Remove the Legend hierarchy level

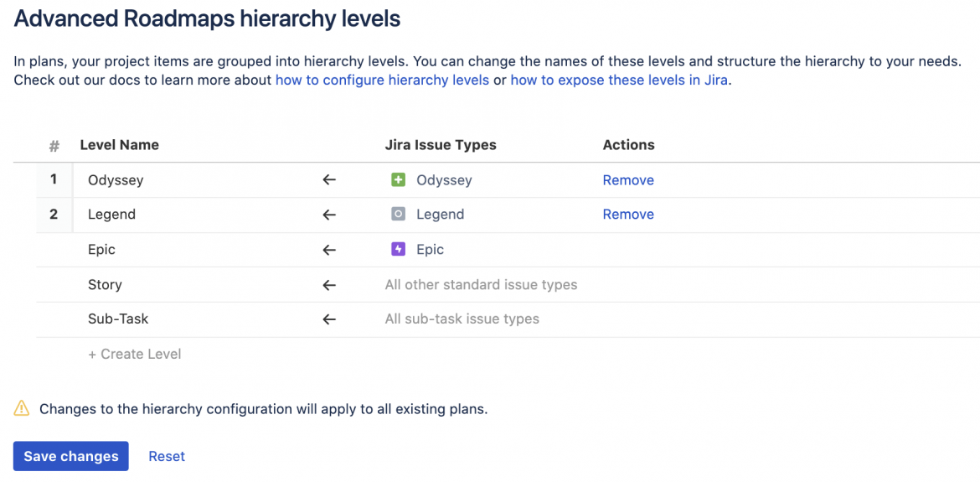tap(628, 215)
